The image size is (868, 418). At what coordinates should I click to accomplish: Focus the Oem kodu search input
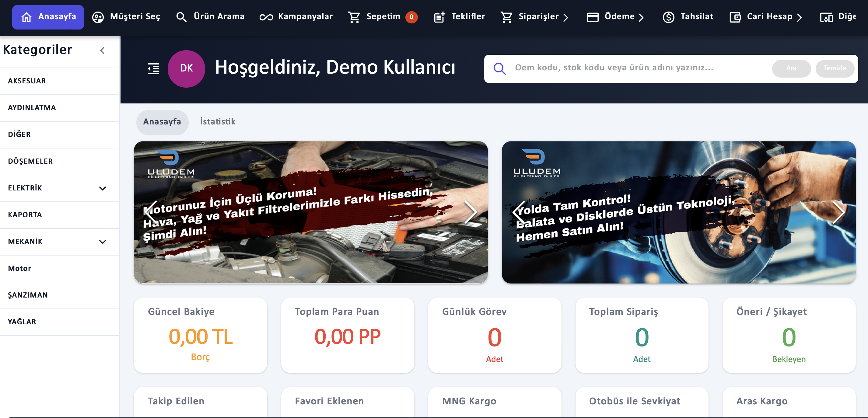coord(640,68)
